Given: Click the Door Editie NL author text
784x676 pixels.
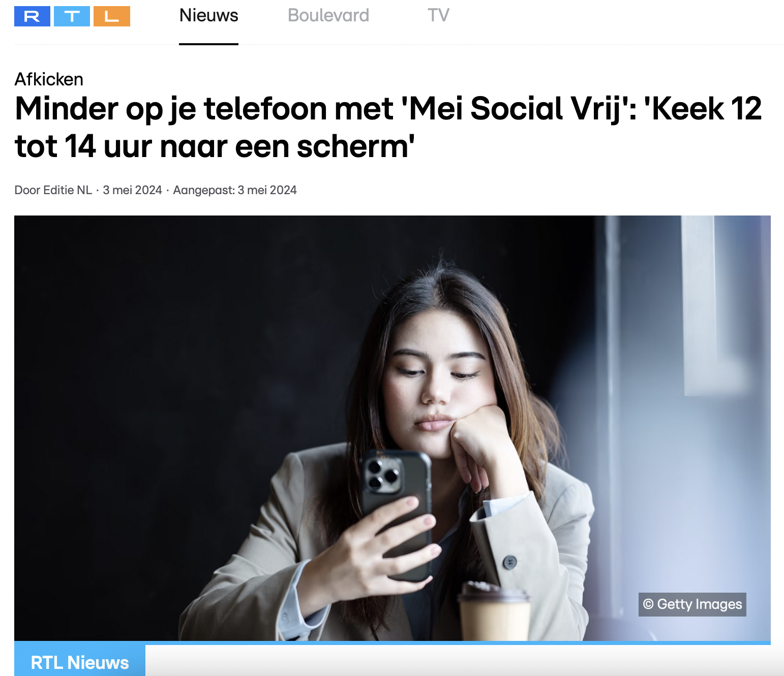Looking at the screenshot, I should (53, 190).
